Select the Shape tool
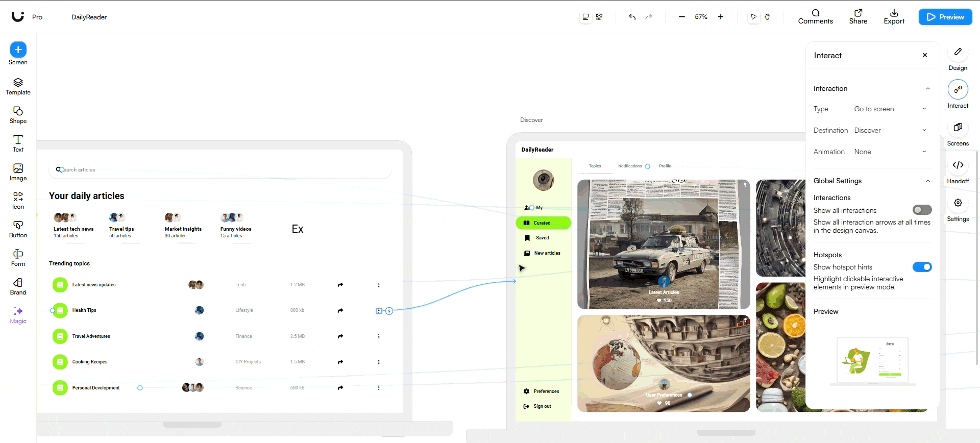Screen dimensions: 980x443 coord(18,115)
